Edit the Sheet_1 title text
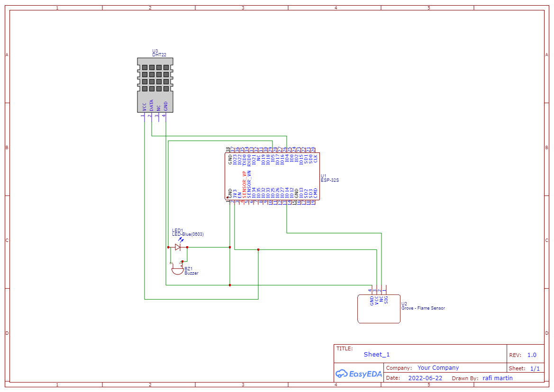The height and width of the screenshot is (392, 554). 376,354
